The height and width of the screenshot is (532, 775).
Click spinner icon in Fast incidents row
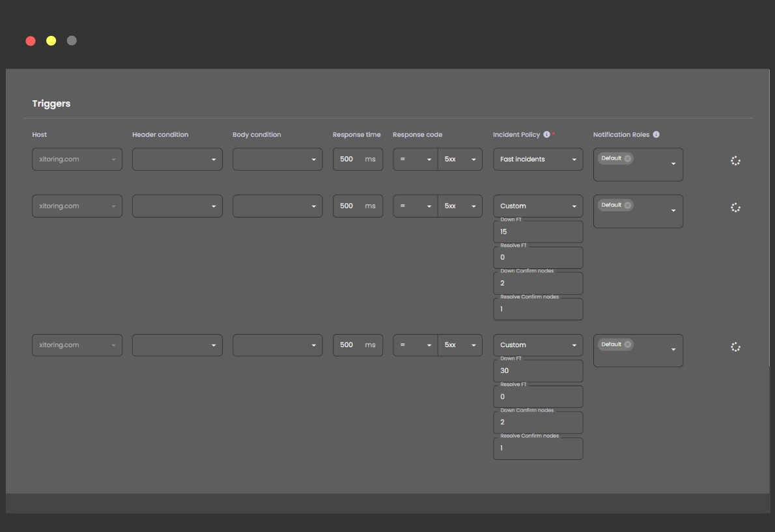[735, 161]
